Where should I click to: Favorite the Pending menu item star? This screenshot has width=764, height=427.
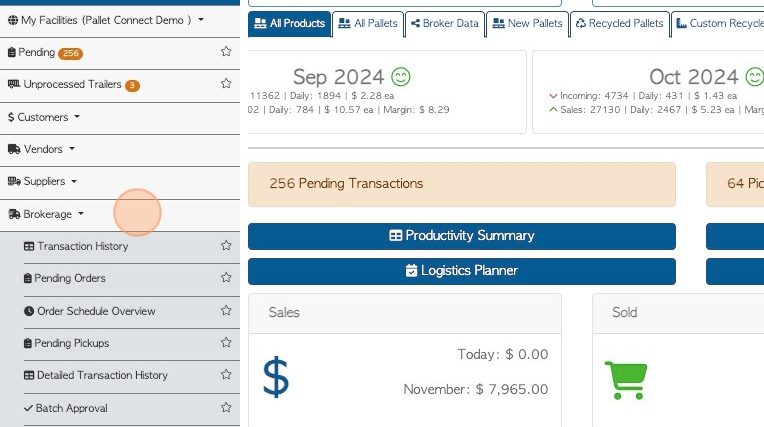(226, 52)
